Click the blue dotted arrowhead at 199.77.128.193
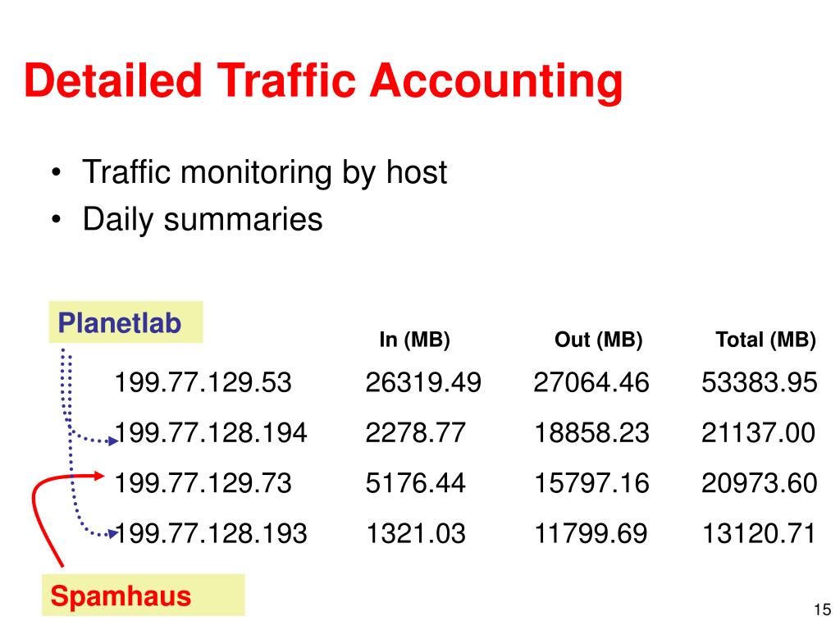 click(113, 533)
